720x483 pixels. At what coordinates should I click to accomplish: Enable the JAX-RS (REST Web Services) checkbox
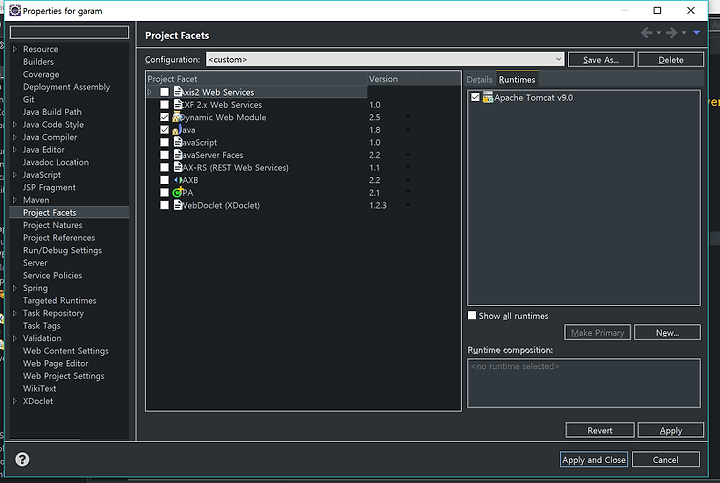[164, 168]
